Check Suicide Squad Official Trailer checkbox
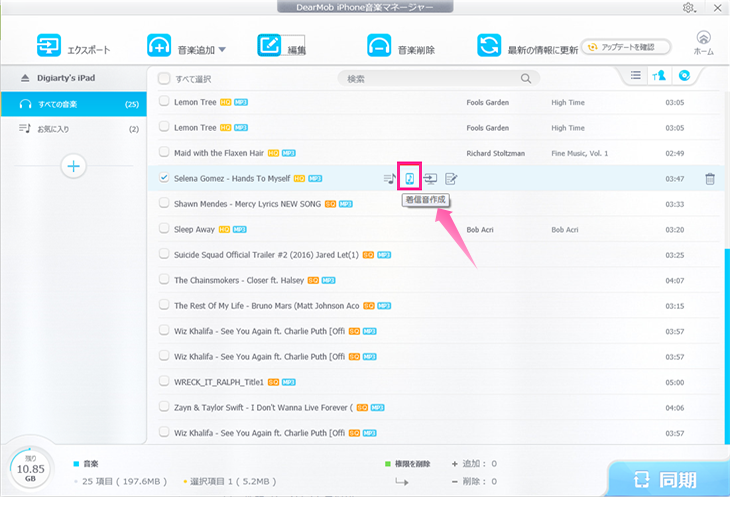730x510 pixels. click(x=164, y=254)
